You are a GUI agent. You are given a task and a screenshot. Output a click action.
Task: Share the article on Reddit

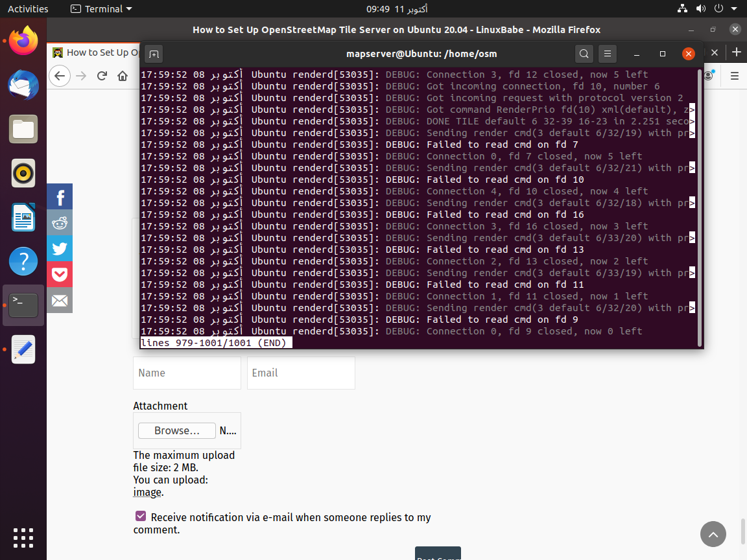pos(60,223)
